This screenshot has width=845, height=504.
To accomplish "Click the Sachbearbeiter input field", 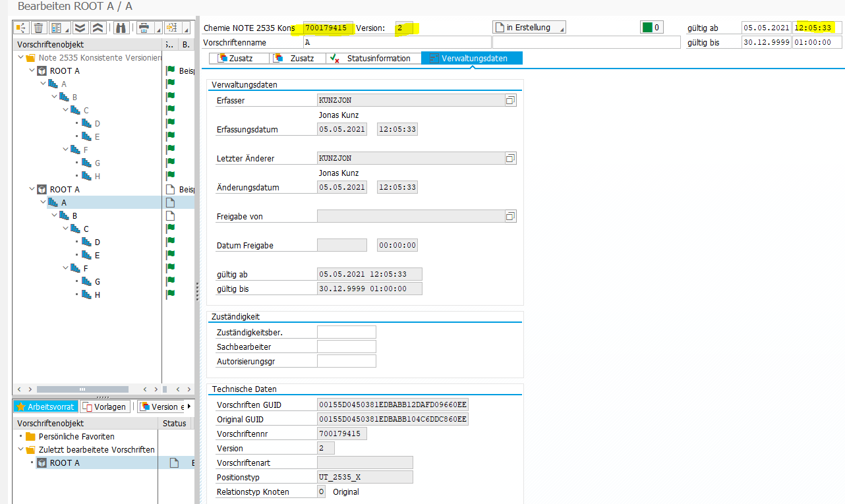I will point(346,347).
